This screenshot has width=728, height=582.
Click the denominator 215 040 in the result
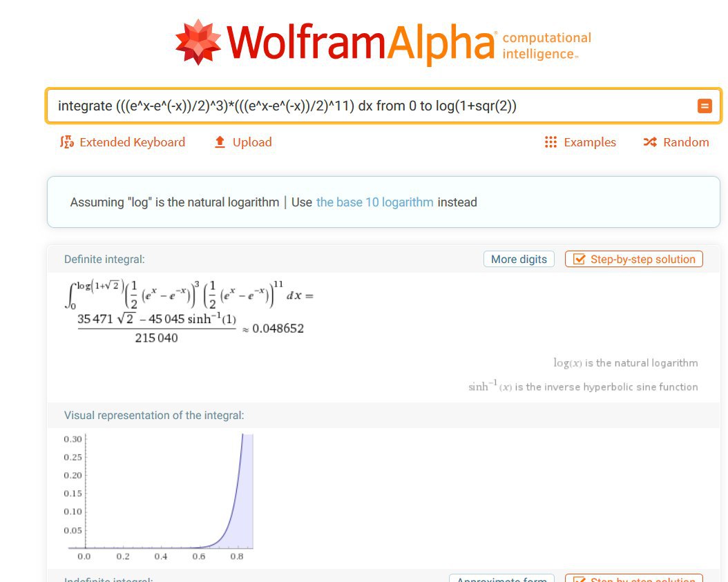click(x=157, y=338)
